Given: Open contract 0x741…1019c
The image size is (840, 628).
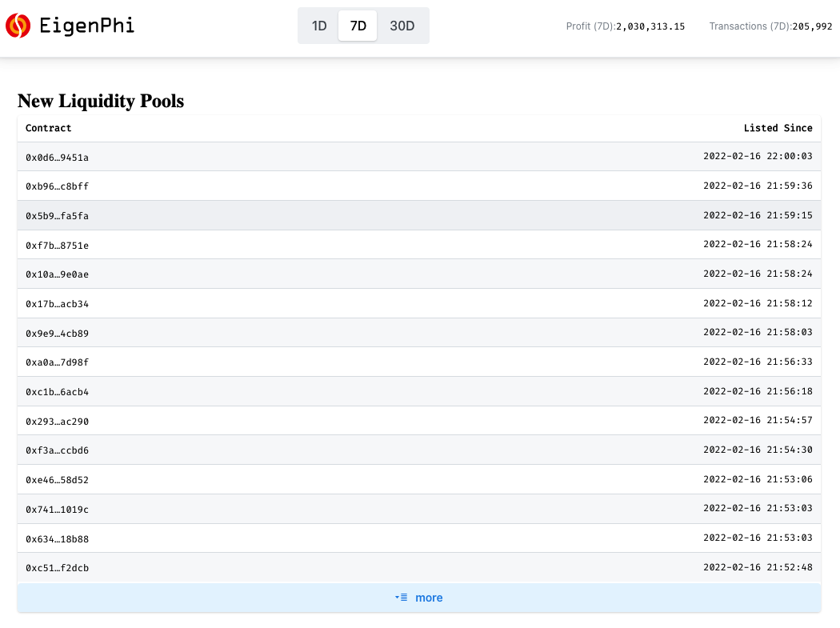Looking at the screenshot, I should (58, 509).
